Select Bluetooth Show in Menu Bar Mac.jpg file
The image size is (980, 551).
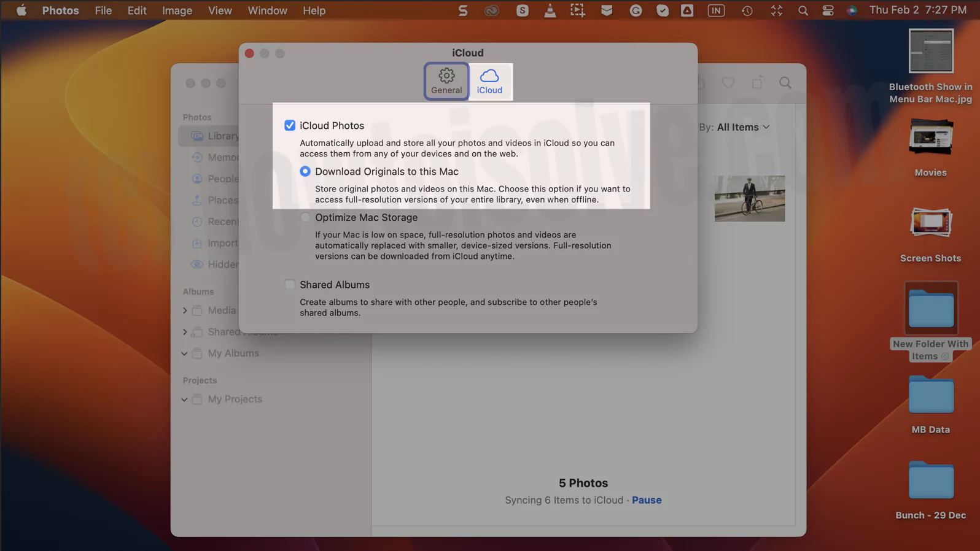point(931,67)
